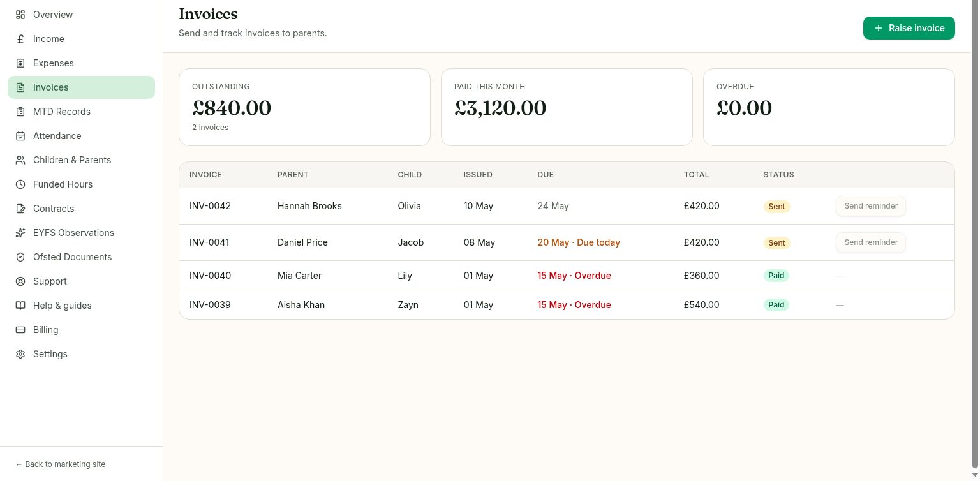Click child name Olivia
Viewport: 980px width, 481px height.
tap(410, 206)
